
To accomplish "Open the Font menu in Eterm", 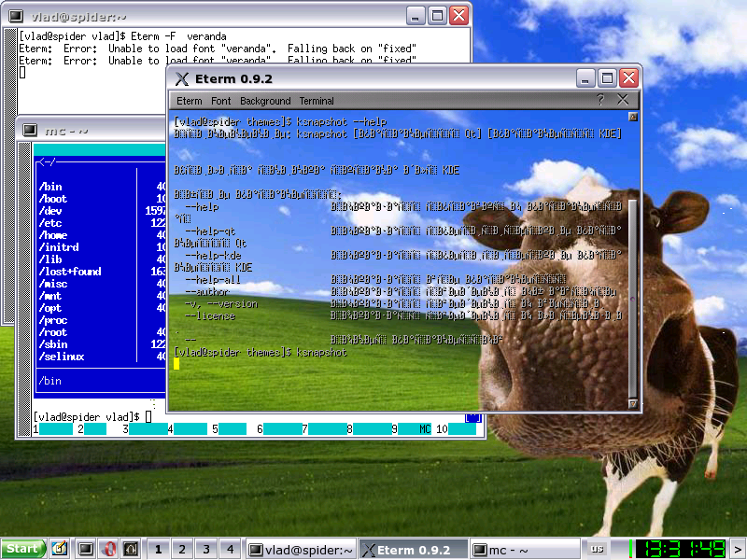I will (x=220, y=101).
